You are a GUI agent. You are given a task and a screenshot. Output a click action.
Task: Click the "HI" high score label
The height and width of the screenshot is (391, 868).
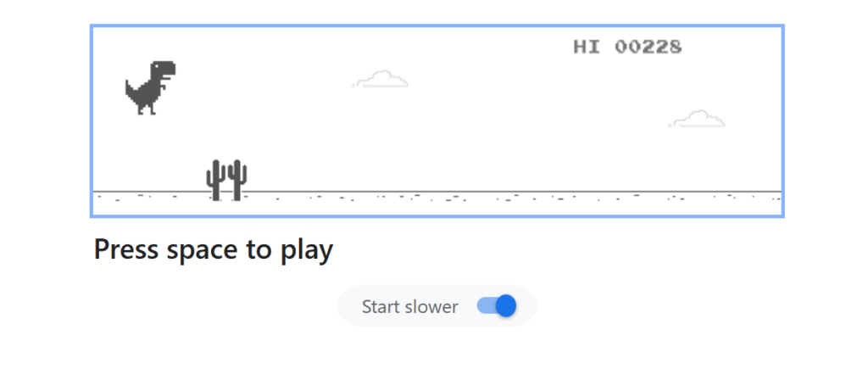click(x=586, y=47)
